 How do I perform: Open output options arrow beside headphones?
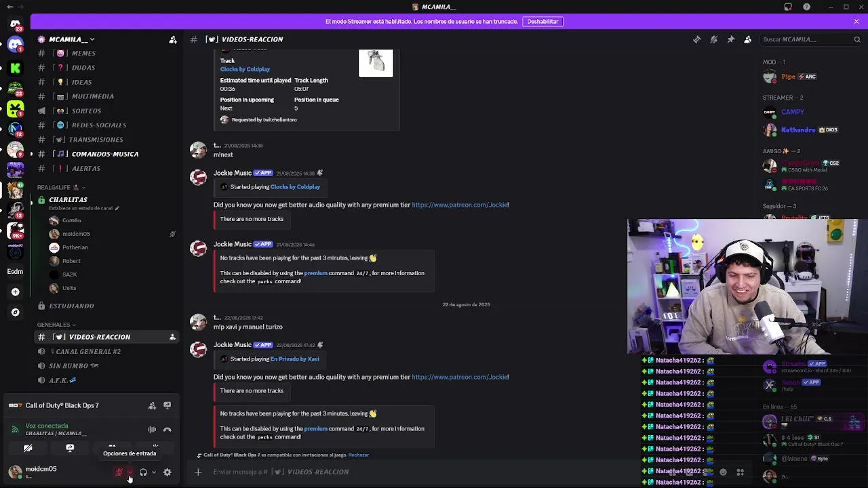154,472
